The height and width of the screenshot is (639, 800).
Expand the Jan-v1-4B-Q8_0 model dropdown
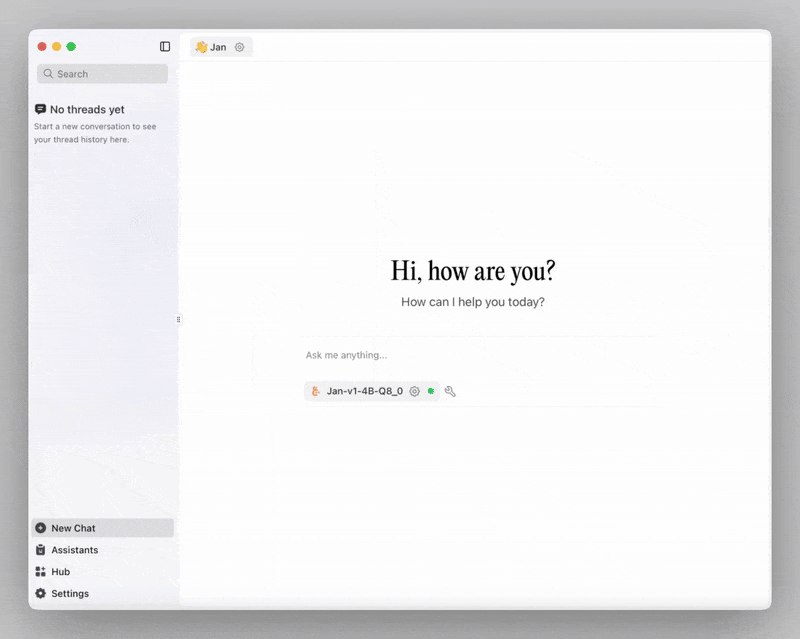[x=364, y=391]
